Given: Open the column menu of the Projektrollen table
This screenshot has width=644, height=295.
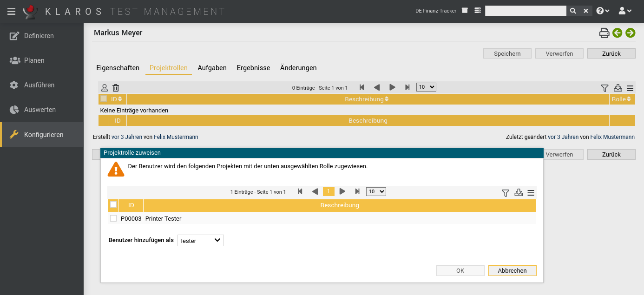Looking at the screenshot, I should 630,88.
